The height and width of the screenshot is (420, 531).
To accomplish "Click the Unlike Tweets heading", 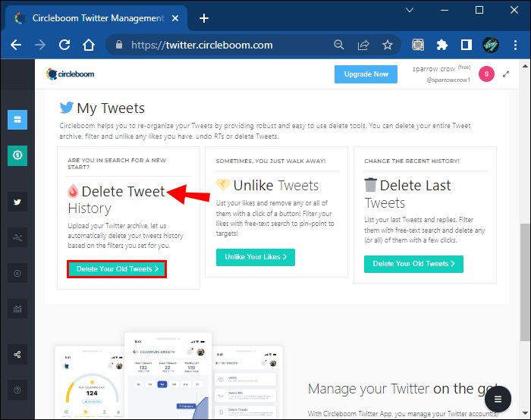I will [x=268, y=185].
